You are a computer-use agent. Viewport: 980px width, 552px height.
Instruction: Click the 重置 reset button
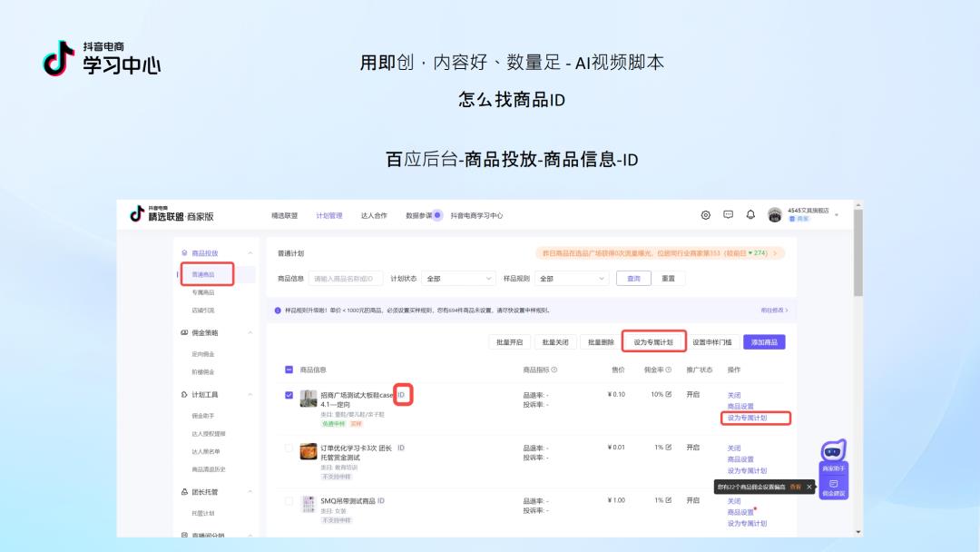(x=668, y=279)
